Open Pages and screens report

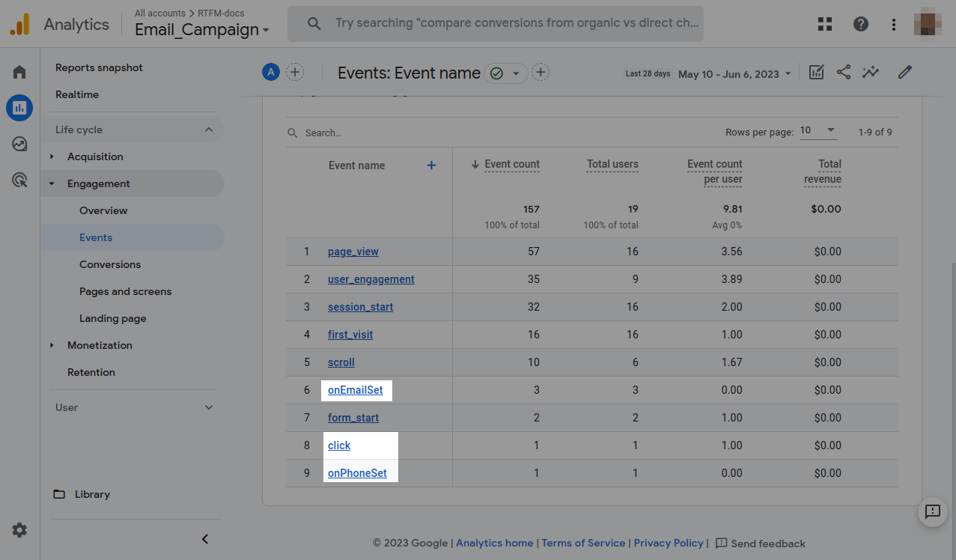tap(125, 291)
